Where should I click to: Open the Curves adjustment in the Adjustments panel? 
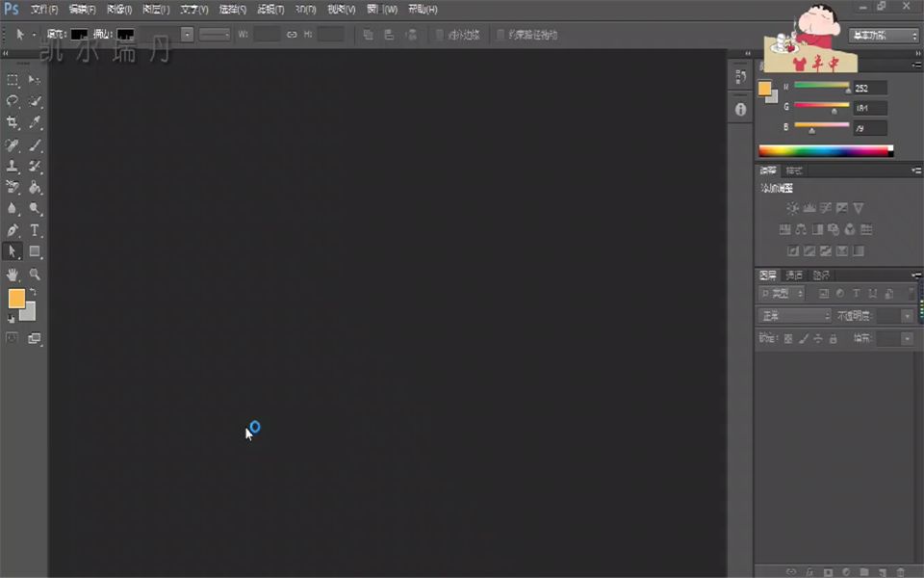click(x=826, y=207)
